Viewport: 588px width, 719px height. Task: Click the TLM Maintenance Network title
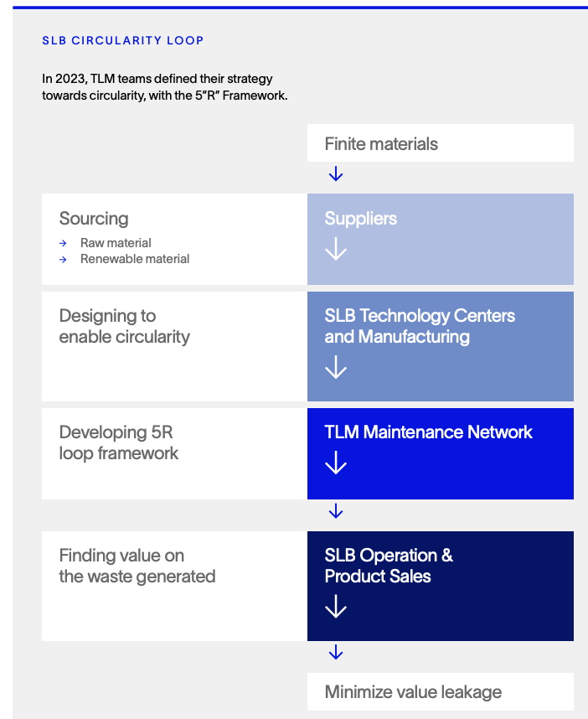(429, 432)
